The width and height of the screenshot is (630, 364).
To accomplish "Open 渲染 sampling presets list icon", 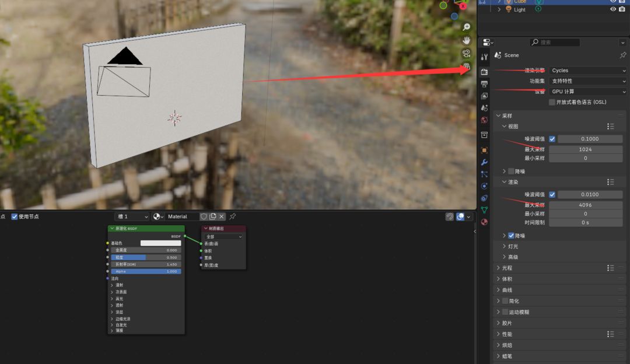I will point(610,182).
